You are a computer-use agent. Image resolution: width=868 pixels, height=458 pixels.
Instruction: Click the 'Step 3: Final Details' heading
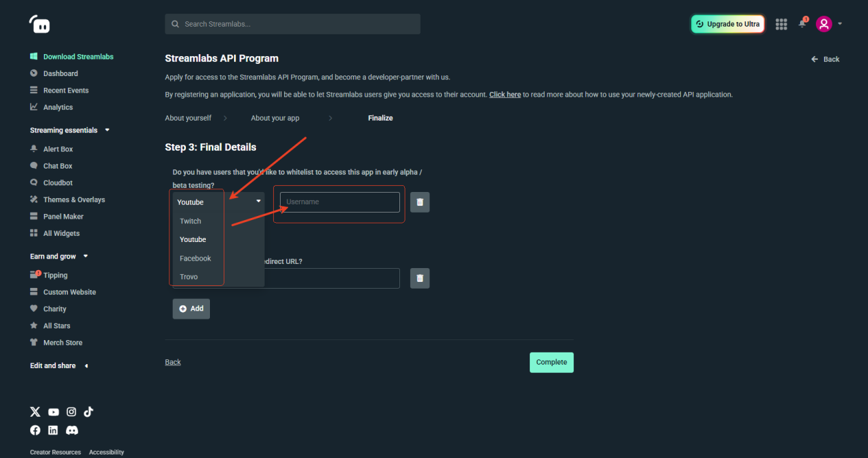click(x=211, y=147)
